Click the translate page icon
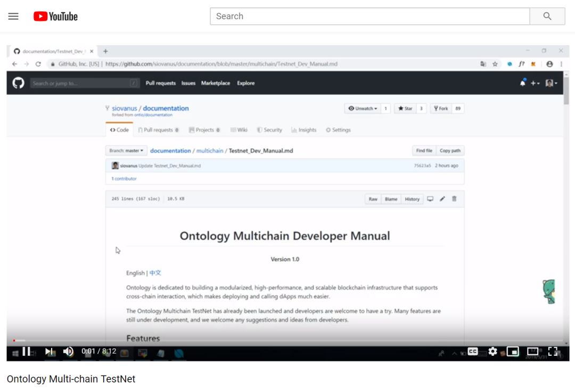The image size is (575, 392). [x=483, y=64]
